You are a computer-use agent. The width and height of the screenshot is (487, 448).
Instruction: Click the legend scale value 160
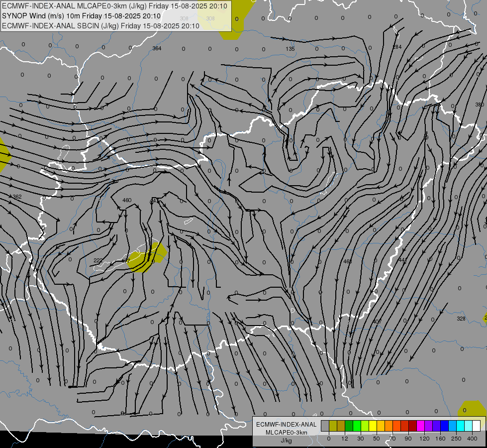click(x=440, y=439)
